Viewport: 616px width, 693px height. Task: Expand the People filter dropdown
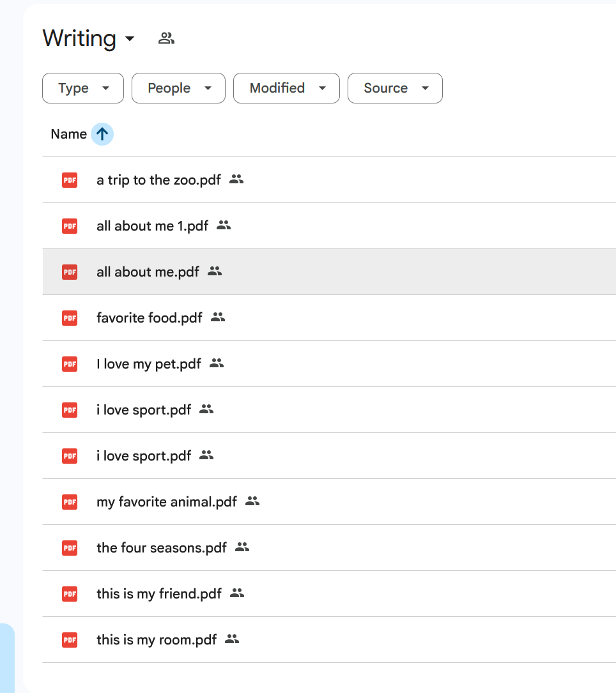click(178, 88)
